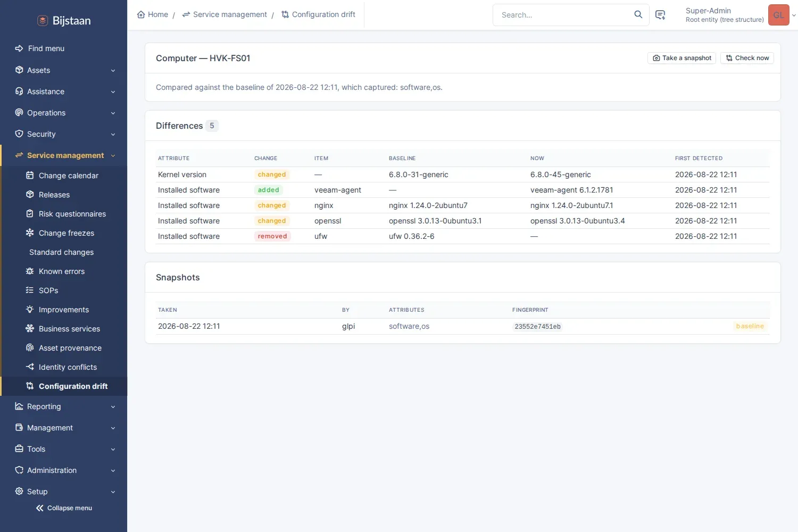Viewport: 798px width, 532px height.
Task: Click the openssl 3.0.13-0ubuntu3.4 value
Action: [578, 221]
